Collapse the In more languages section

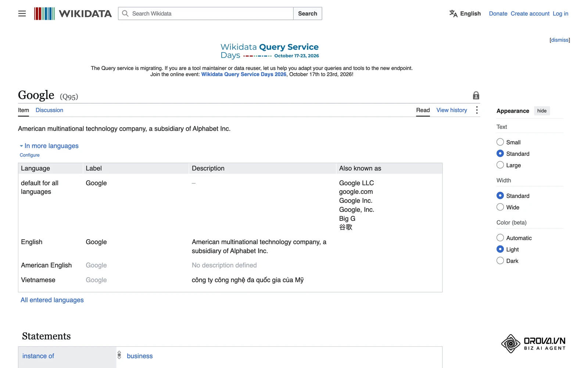point(49,146)
